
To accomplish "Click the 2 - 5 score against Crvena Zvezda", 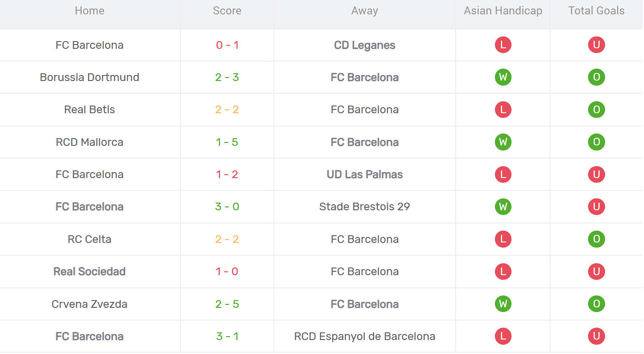I will pyautogui.click(x=227, y=304).
